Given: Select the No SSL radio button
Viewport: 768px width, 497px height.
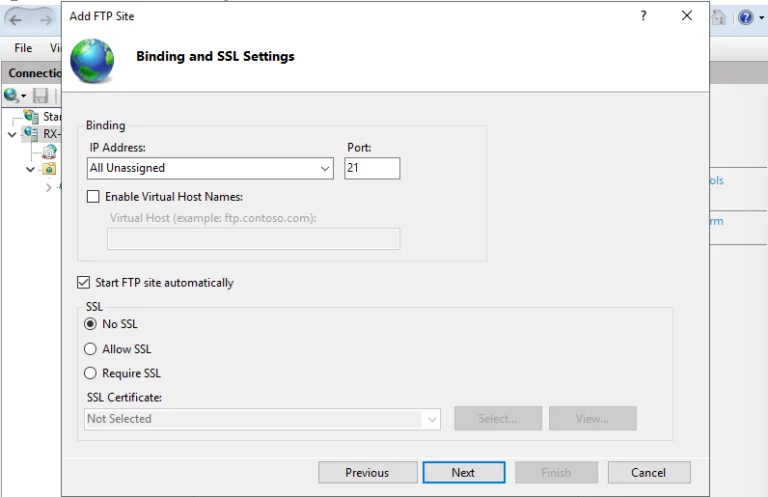Looking at the screenshot, I should tap(90, 324).
